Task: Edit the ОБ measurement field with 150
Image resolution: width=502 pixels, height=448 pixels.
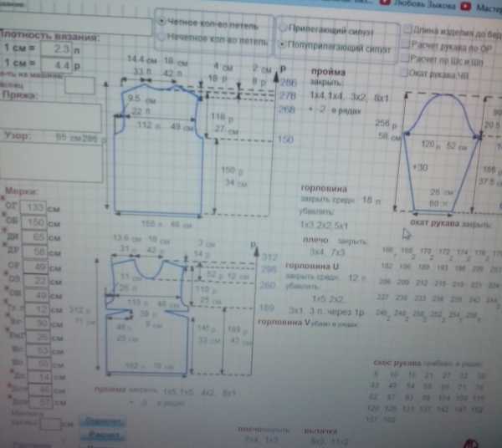Action: click(33, 222)
